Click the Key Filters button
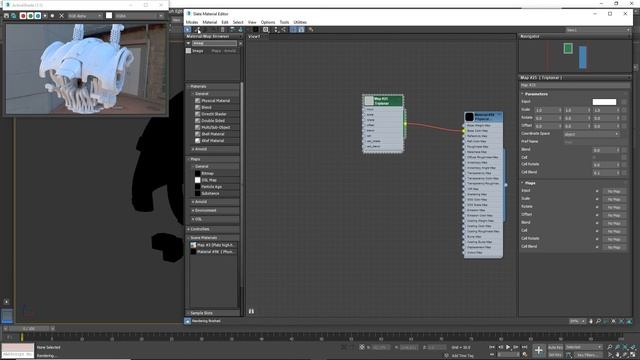The height and width of the screenshot is (360, 640). (588, 355)
